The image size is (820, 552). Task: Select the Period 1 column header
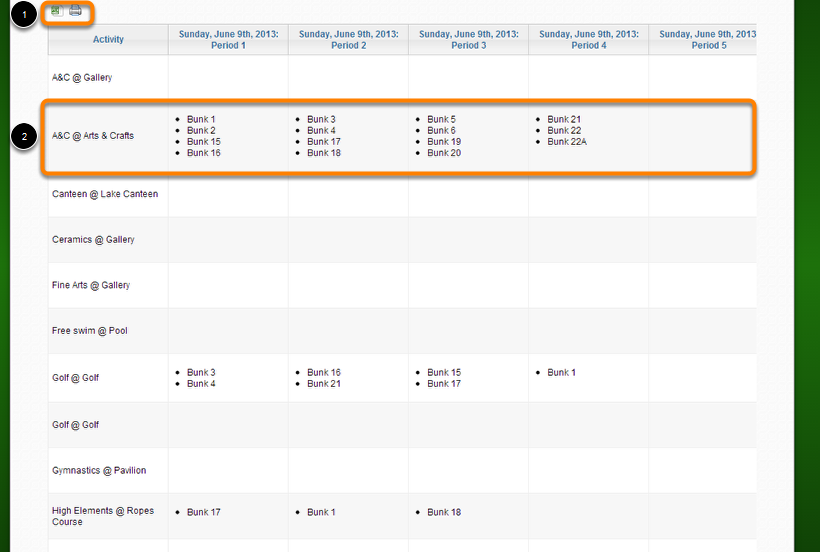pyautogui.click(x=228, y=39)
